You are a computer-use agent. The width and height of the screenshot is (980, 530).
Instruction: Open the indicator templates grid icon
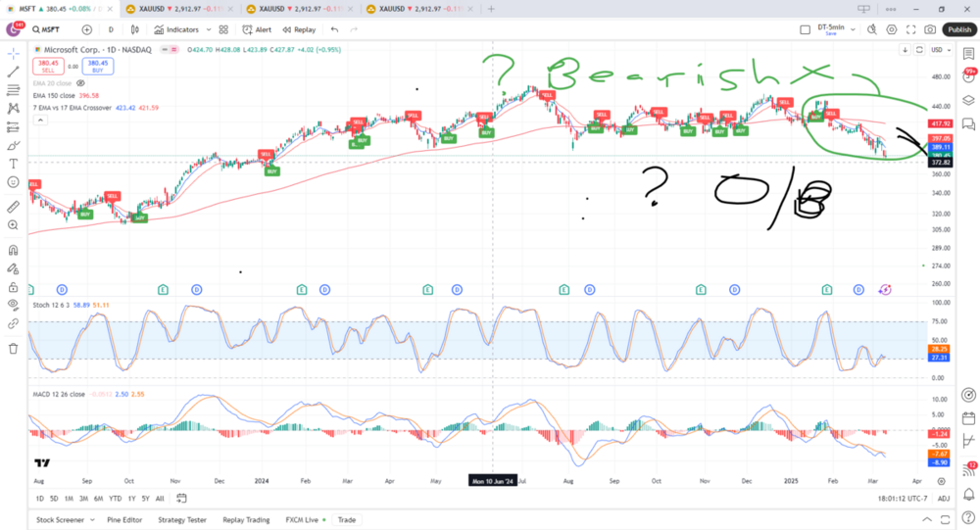pyautogui.click(x=223, y=29)
